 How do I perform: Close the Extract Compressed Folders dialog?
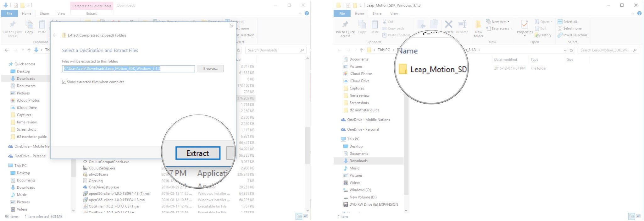coord(231,26)
